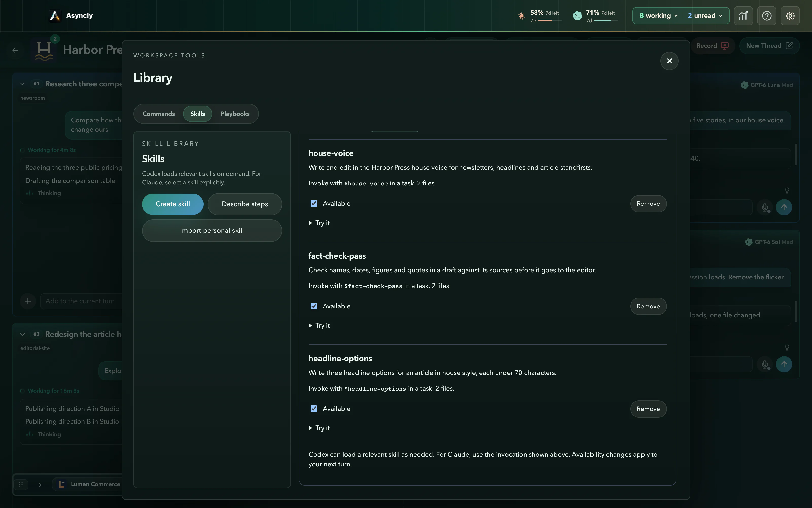Remove the house-voice skill
Screen dimensions: 812x508
648,204
